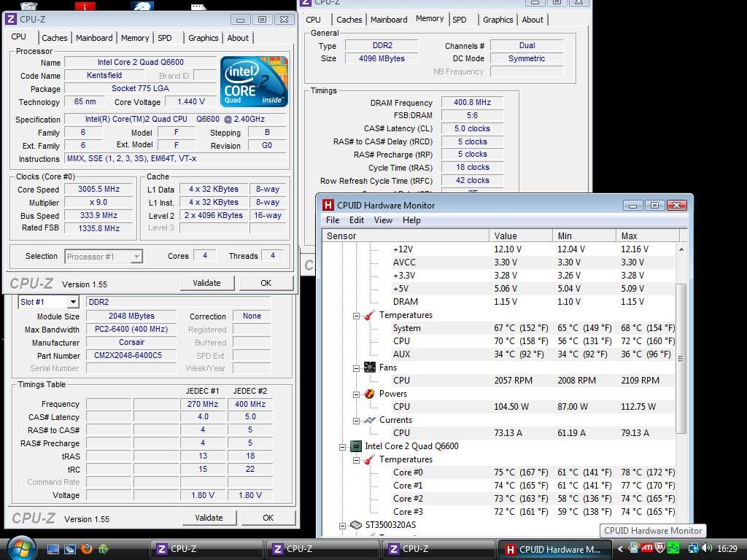The height and width of the screenshot is (560, 747).
Task: Show hidden tray icons with the arrow
Action: pos(620,549)
